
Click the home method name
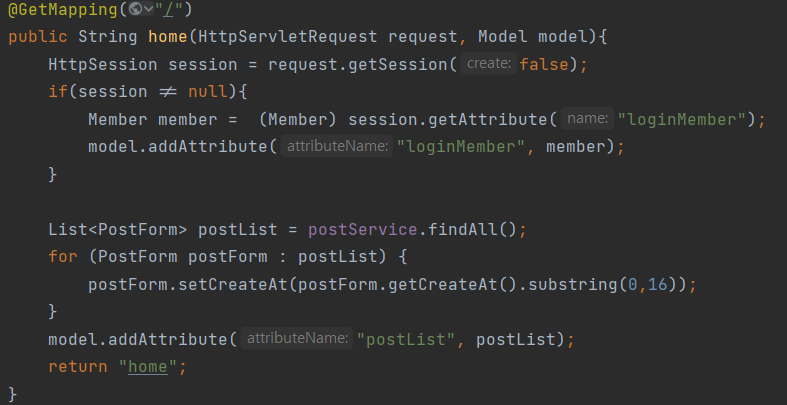(x=168, y=37)
